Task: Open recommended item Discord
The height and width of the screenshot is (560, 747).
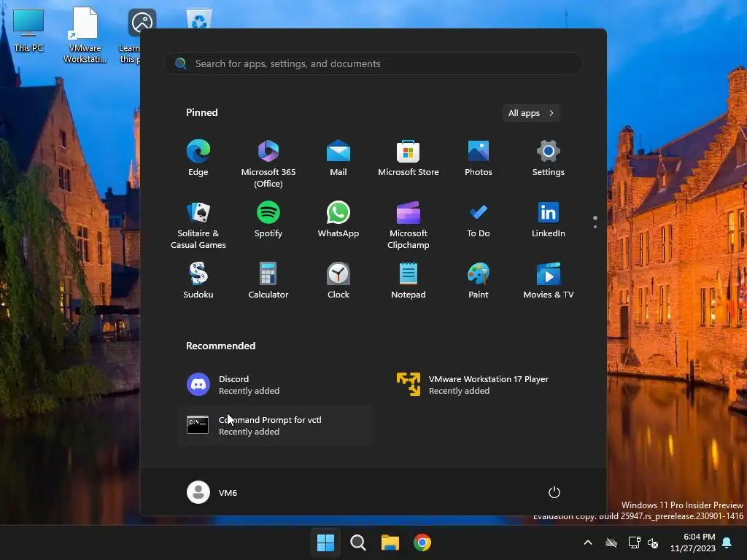Action: click(276, 385)
